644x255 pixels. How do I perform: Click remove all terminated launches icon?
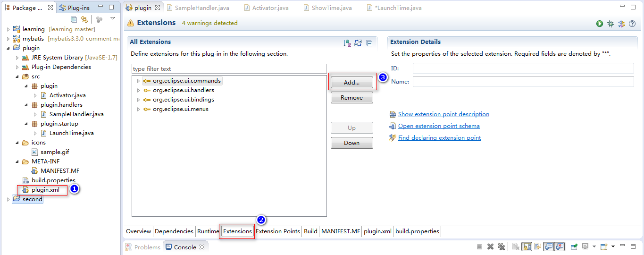click(502, 246)
